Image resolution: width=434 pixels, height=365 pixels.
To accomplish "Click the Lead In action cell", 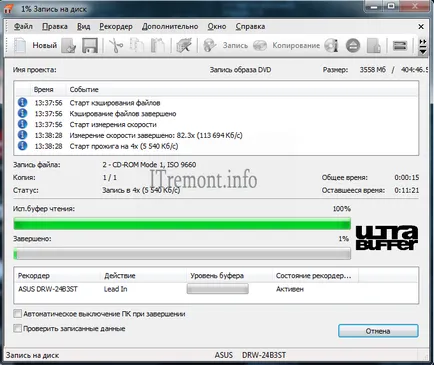I will point(115,289).
